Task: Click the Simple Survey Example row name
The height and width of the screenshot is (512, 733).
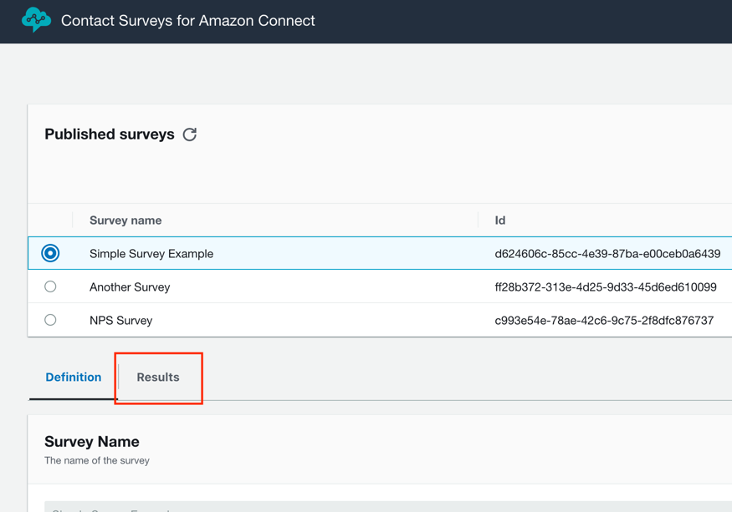Action: tap(151, 254)
